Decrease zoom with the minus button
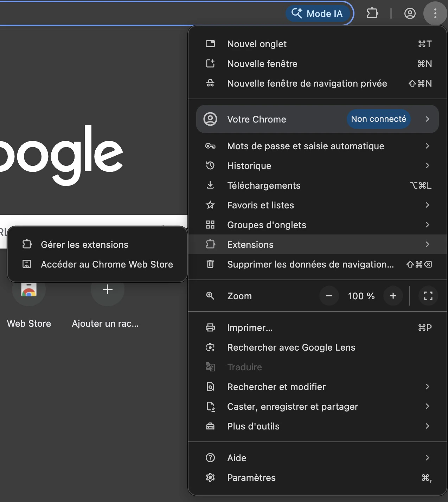 329,296
